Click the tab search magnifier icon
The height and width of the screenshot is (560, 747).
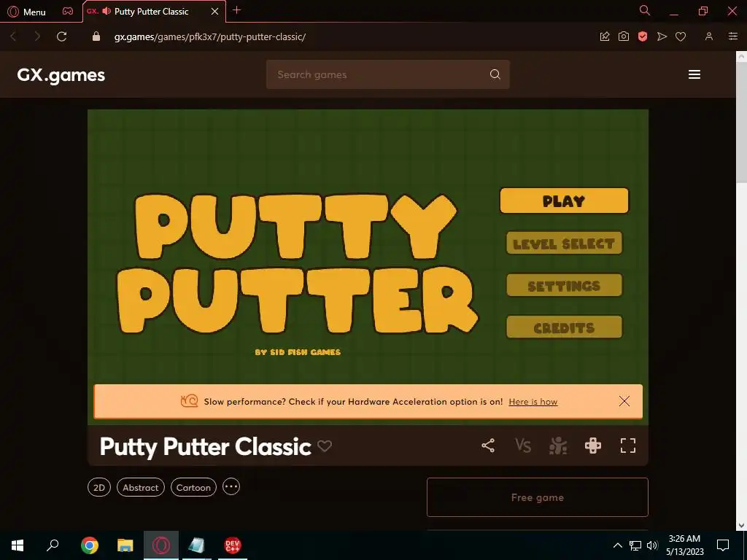645,10
